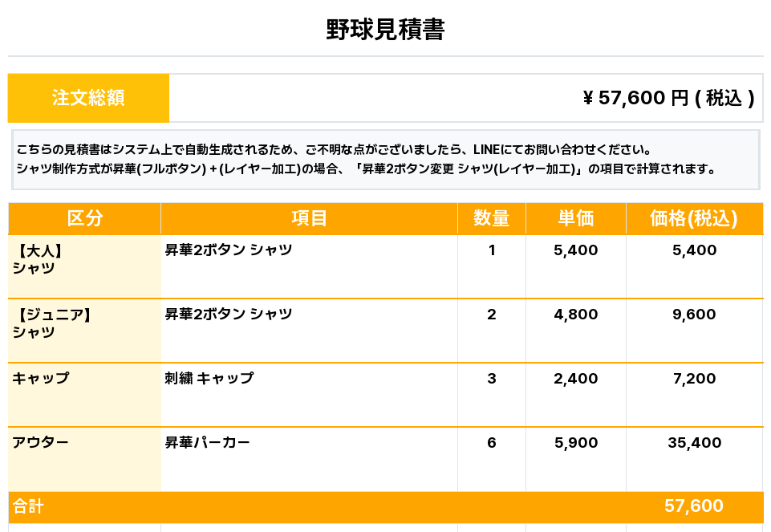Click the 数量 column header
771x532 pixels.
click(x=492, y=218)
